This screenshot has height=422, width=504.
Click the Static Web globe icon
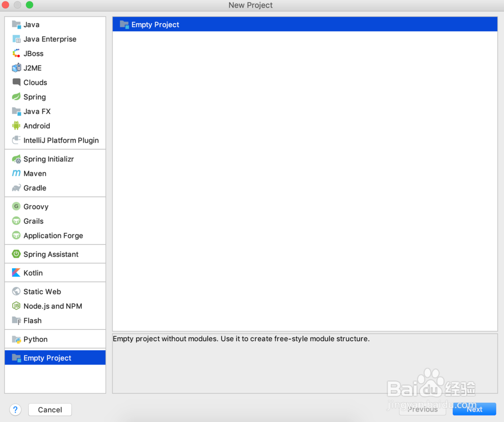point(17,291)
